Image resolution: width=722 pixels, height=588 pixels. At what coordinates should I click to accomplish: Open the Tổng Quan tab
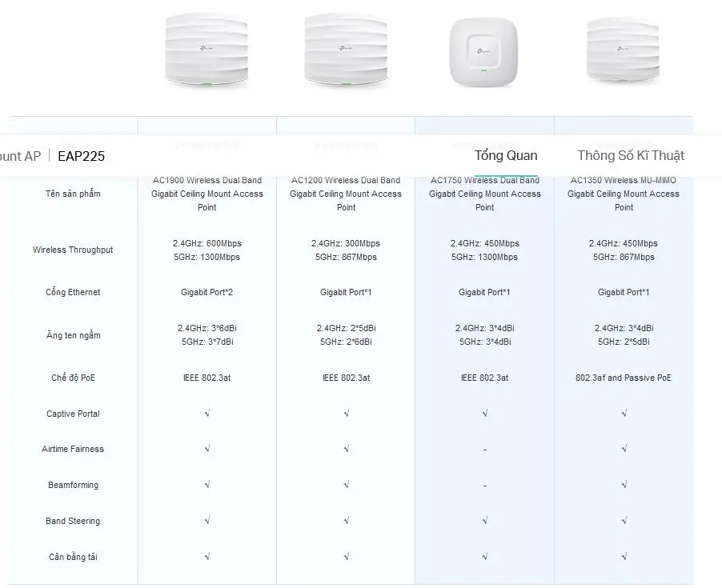click(x=506, y=155)
